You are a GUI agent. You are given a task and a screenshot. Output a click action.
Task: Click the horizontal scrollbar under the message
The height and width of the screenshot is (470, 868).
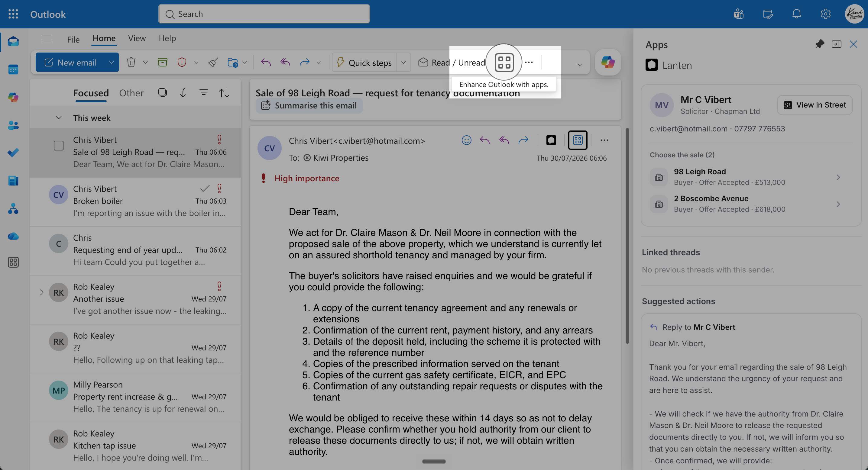(x=434, y=462)
